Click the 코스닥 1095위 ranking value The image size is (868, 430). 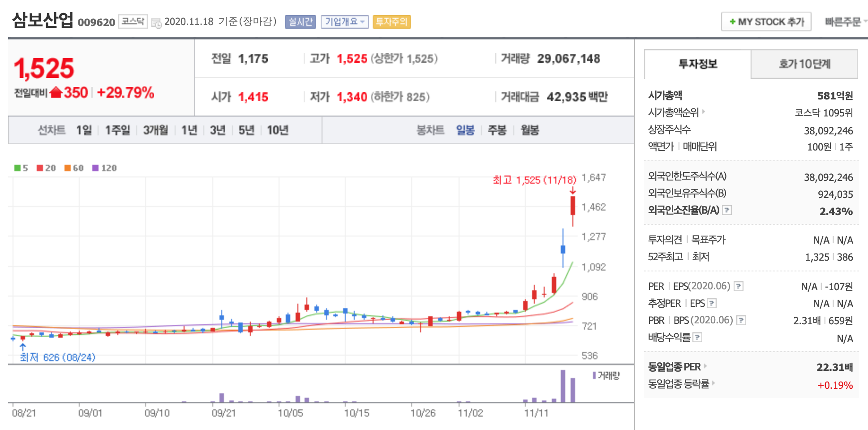824,112
